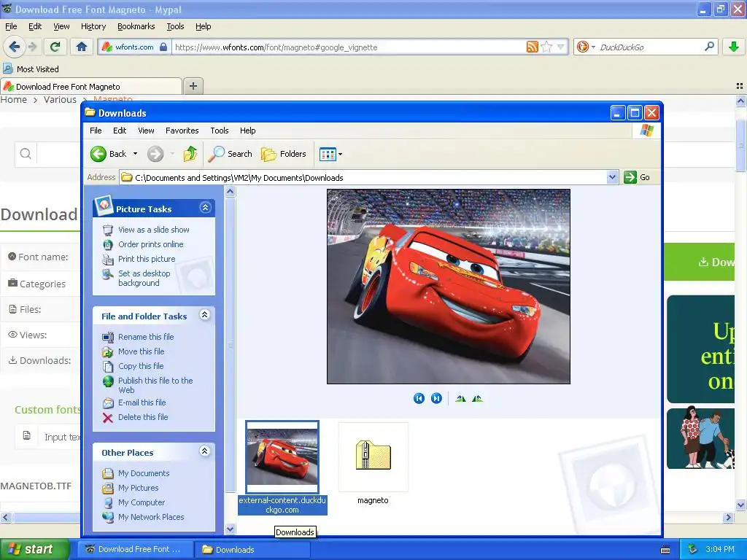Click View as a slide show
The width and height of the screenshot is (747, 560).
(153, 230)
